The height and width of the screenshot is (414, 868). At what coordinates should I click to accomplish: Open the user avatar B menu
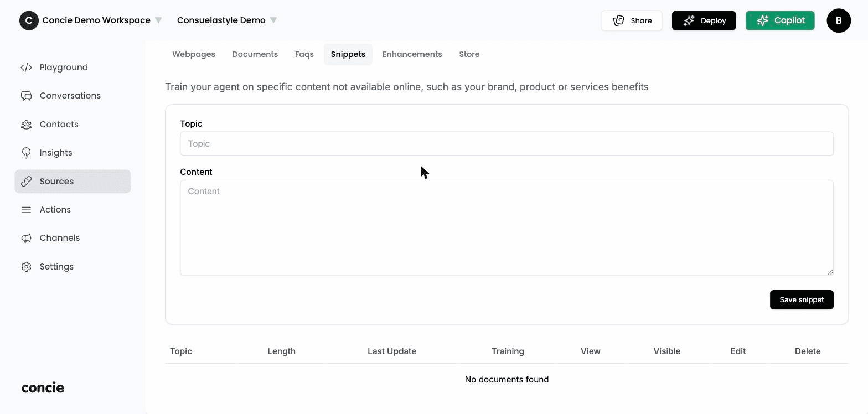[839, 20]
